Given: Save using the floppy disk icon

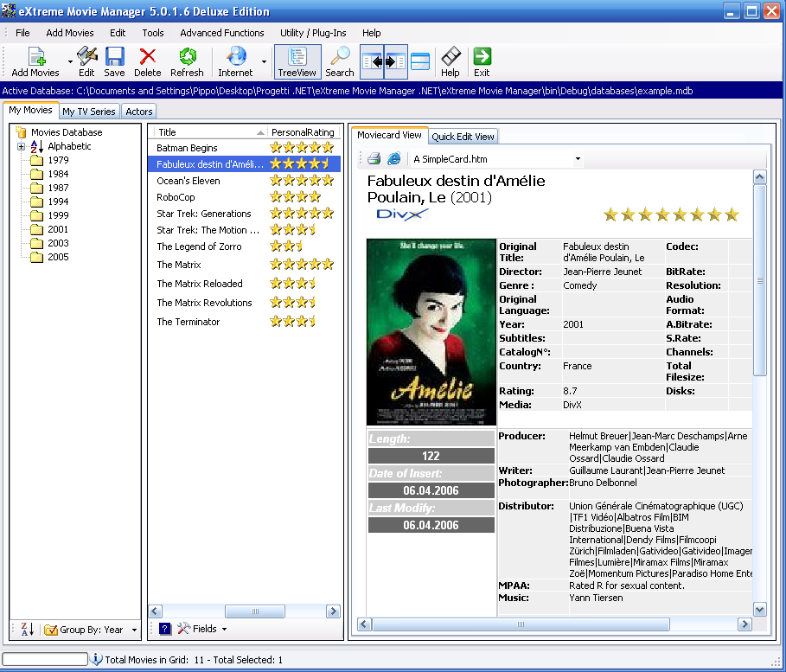Looking at the screenshot, I should pos(114,58).
